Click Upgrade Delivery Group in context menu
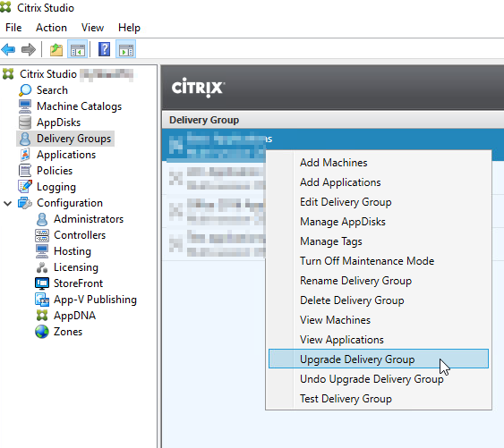This screenshot has width=504, height=448. pos(379,359)
